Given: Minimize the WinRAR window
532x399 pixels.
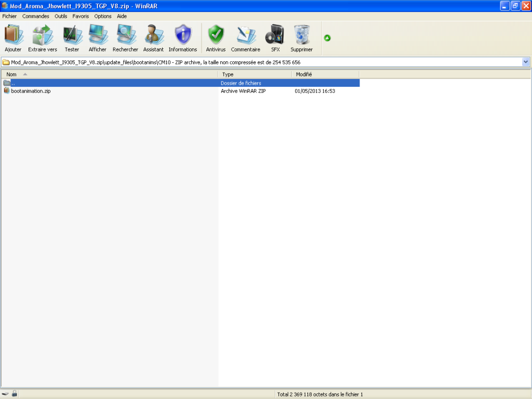Looking at the screenshot, I should point(504,6).
